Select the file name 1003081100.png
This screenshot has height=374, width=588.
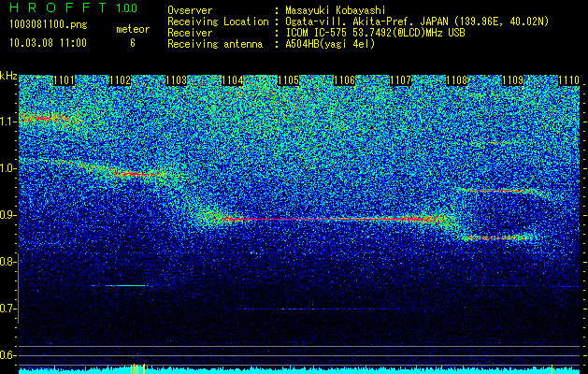point(49,24)
